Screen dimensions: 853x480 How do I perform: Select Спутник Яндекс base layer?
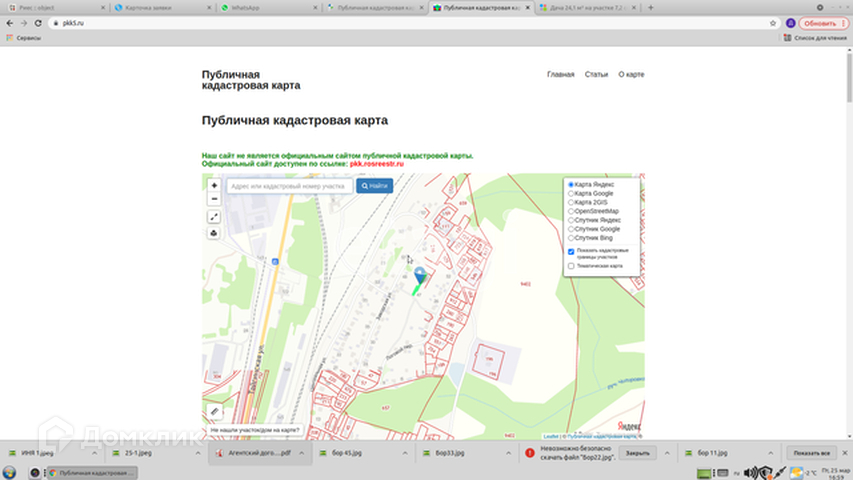(x=571, y=220)
